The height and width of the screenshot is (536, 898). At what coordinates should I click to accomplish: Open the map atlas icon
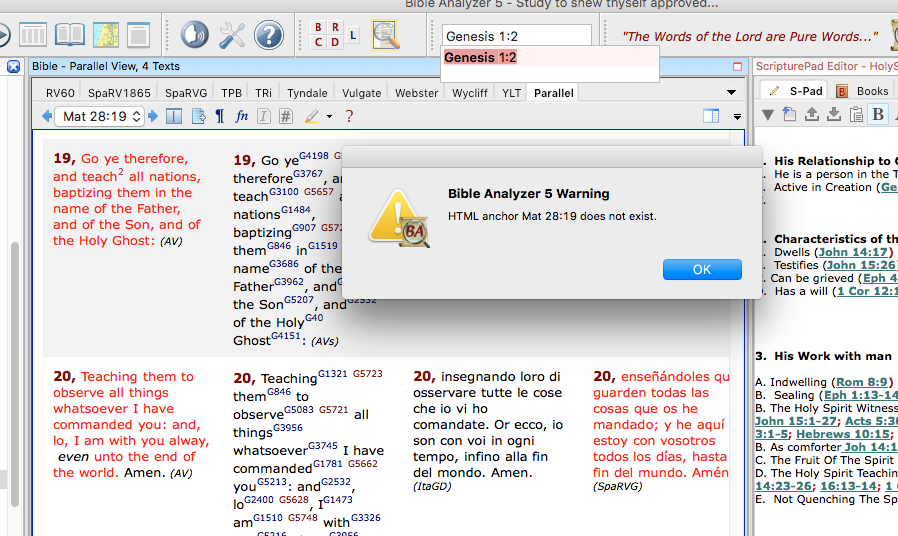pos(106,35)
